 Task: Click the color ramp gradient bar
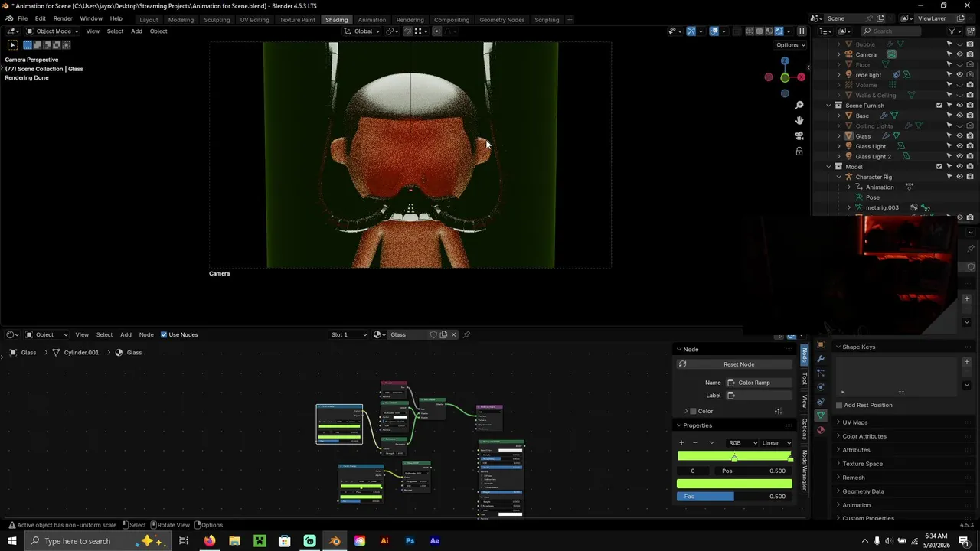pyautogui.click(x=735, y=456)
